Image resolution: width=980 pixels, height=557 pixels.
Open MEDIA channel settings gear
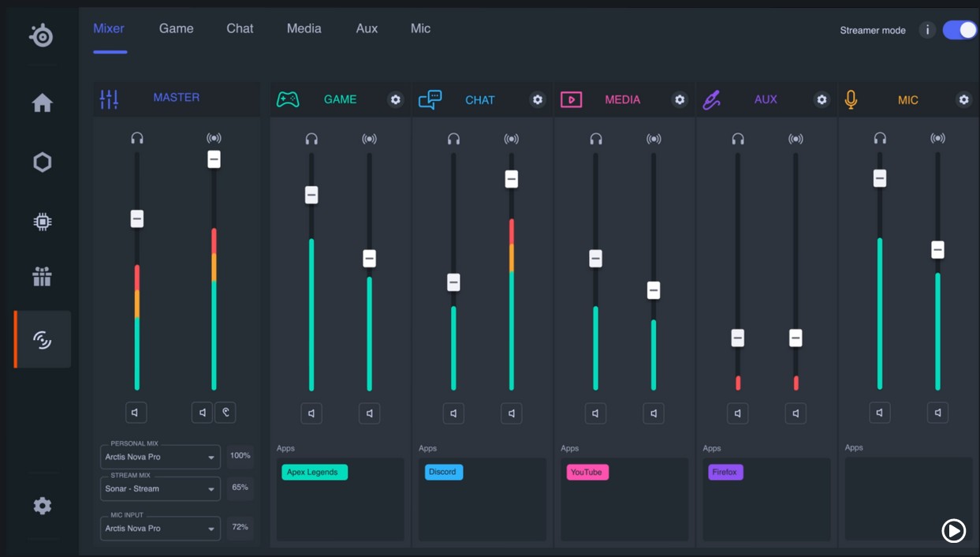pos(680,99)
